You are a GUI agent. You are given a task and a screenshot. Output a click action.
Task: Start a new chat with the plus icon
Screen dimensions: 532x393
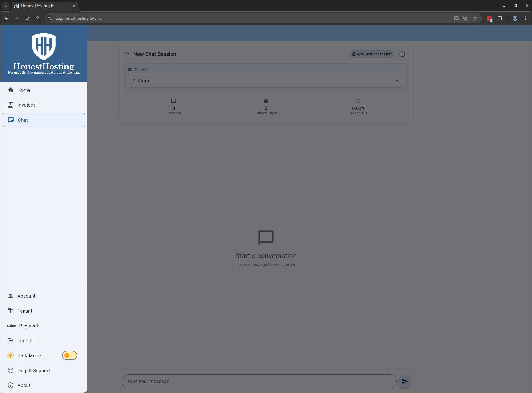pos(402,54)
